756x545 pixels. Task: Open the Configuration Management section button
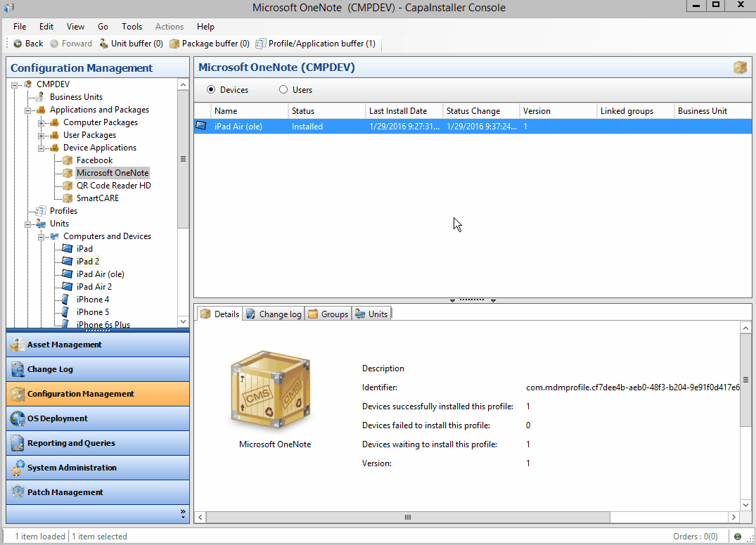click(x=98, y=394)
